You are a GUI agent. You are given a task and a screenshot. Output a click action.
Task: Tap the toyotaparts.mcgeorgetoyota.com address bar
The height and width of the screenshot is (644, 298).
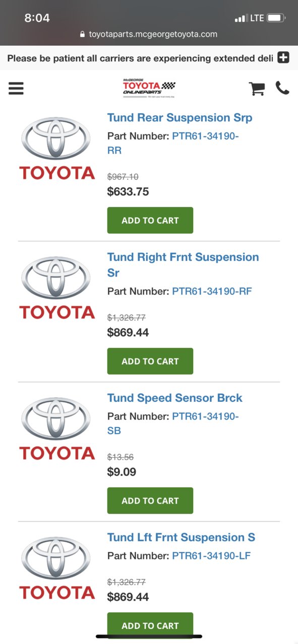pos(149,34)
